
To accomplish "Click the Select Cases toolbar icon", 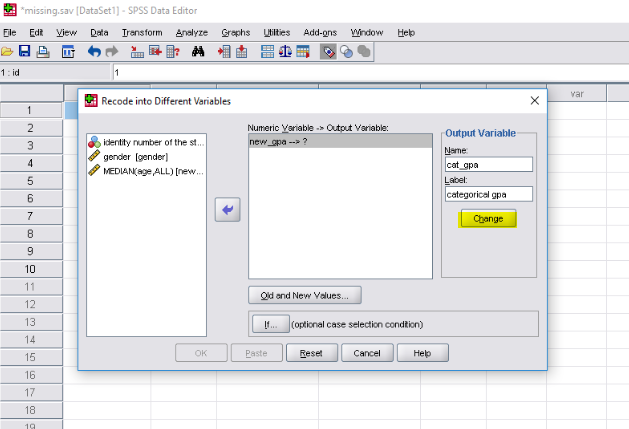I will [x=303, y=52].
